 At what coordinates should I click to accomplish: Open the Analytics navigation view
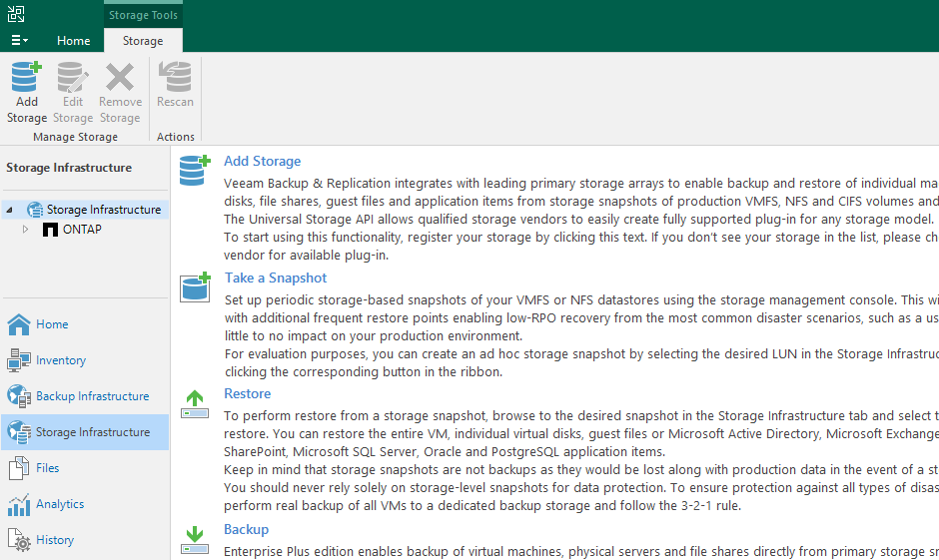coord(85,504)
